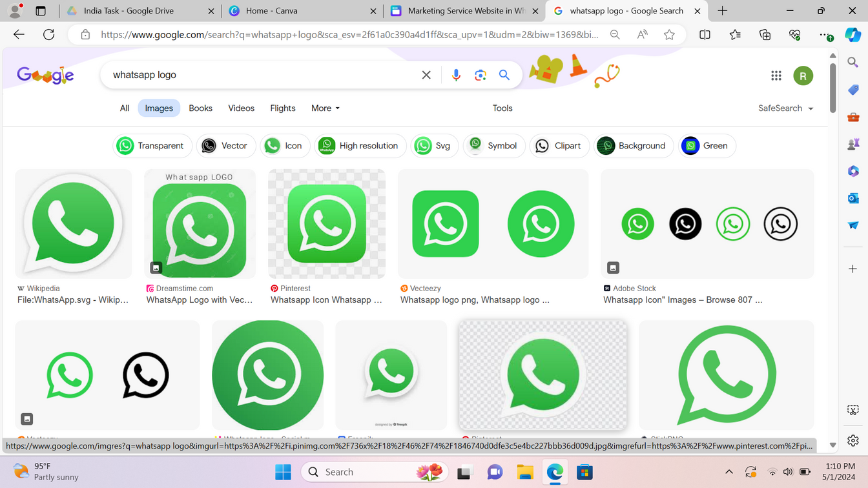Open Edge sidebar search icon
The height and width of the screenshot is (488, 868).
coord(853,63)
